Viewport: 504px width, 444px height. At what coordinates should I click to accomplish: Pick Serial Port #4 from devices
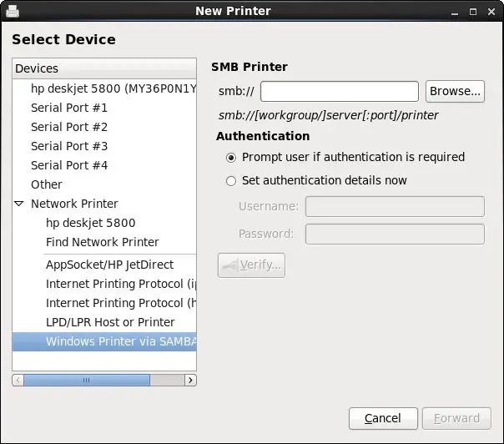[x=69, y=165]
